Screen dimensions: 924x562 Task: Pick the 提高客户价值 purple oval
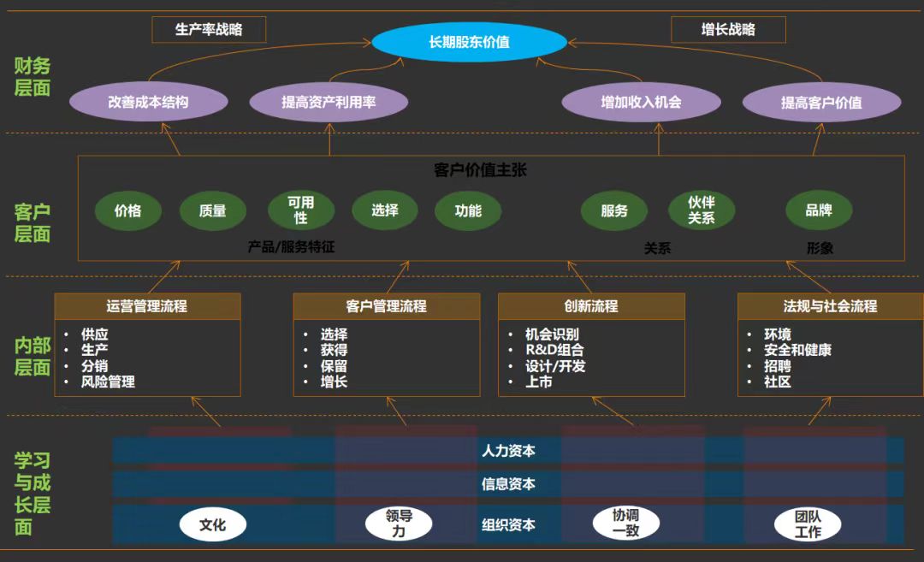pyautogui.click(x=821, y=103)
